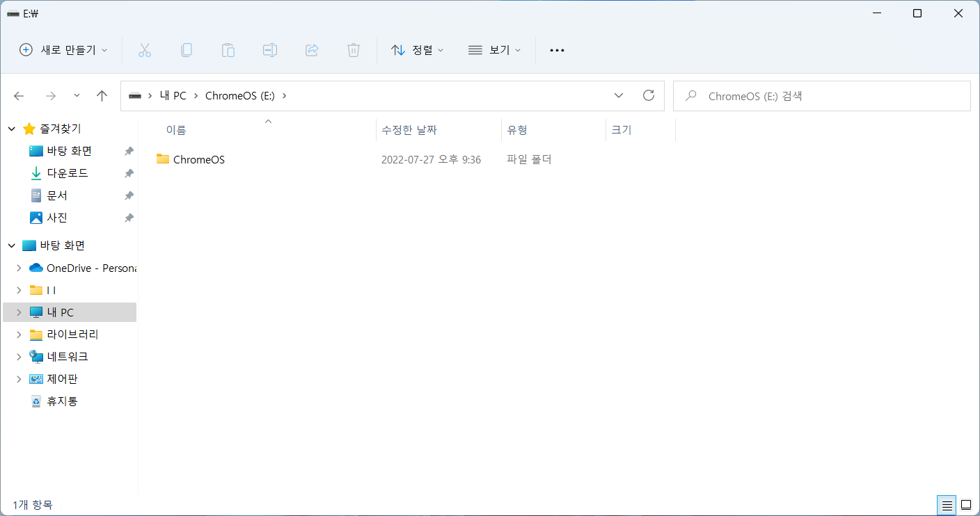Expand the 제어판 tree node
980x516 pixels.
point(19,379)
